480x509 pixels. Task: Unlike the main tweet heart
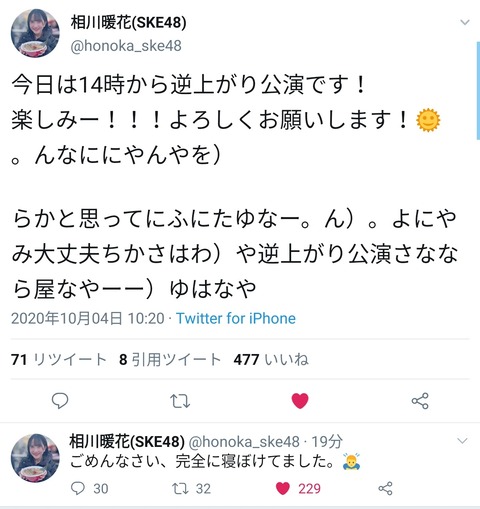click(300, 401)
